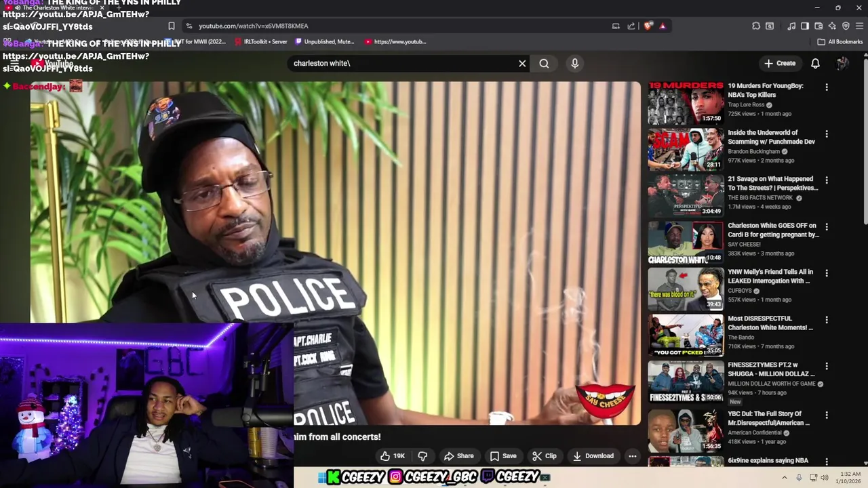Open more actions ellipsis below video
Image resolution: width=868 pixels, height=488 pixels.
633,456
